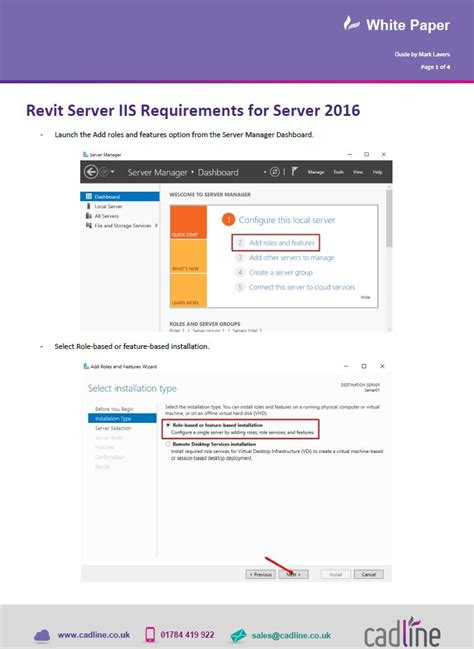The image size is (474, 649).
Task: Click the refresh icon in Server Manager header
Action: [275, 172]
